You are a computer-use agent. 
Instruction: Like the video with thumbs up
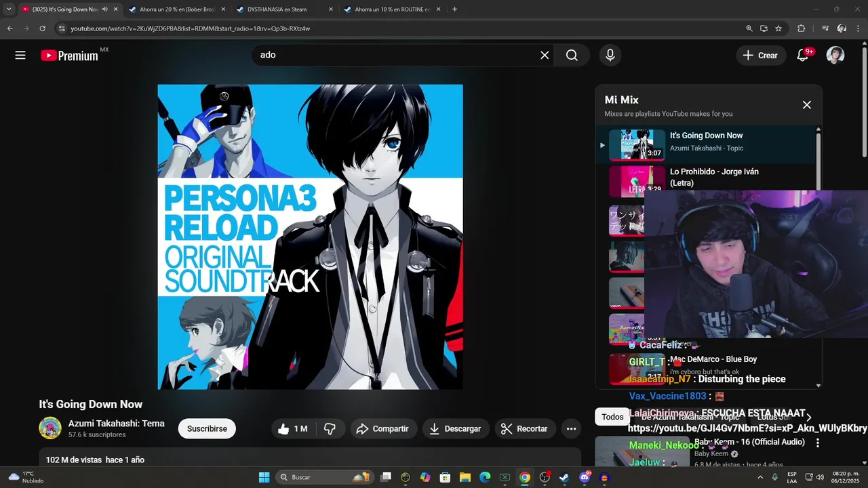coord(292,428)
